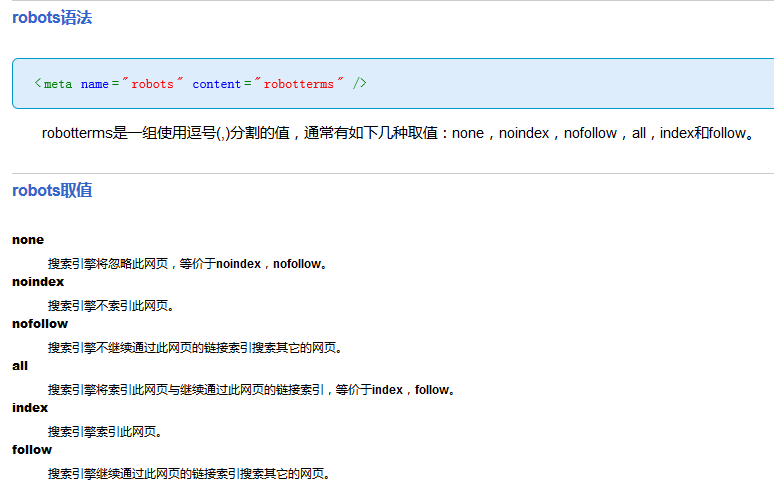
Task: Click description '搜索引擎索引此网页。'
Action: pyautogui.click(x=105, y=432)
